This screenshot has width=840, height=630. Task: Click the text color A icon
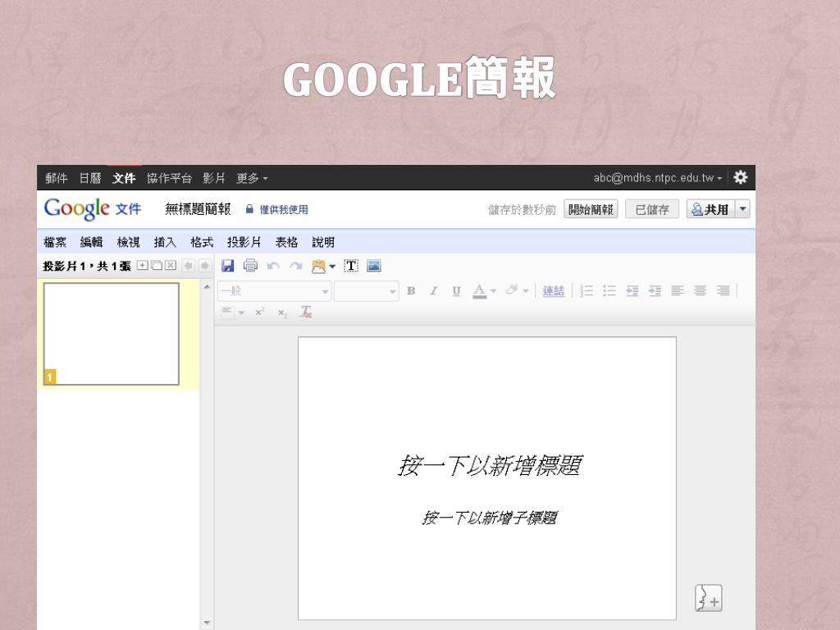[x=479, y=291]
